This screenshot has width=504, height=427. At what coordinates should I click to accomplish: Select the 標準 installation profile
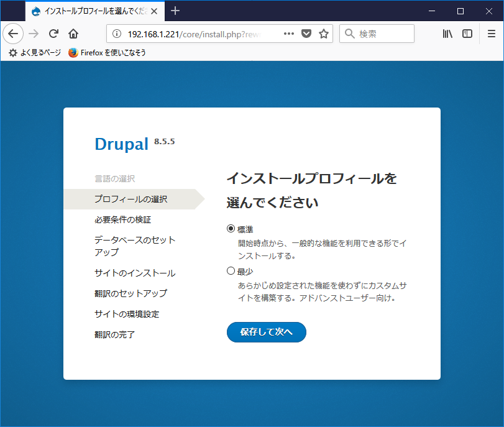[x=231, y=229]
